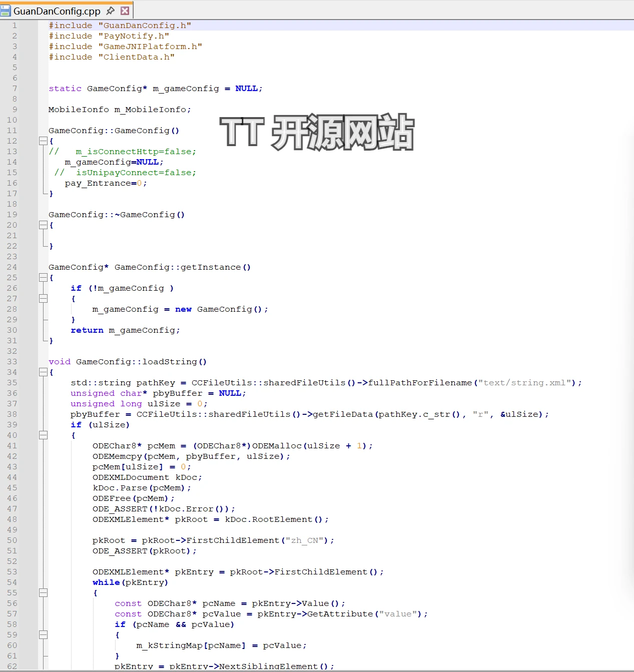Click the text "GuanDanConfig.h" include line
The width and height of the screenshot is (634, 672).
(120, 26)
